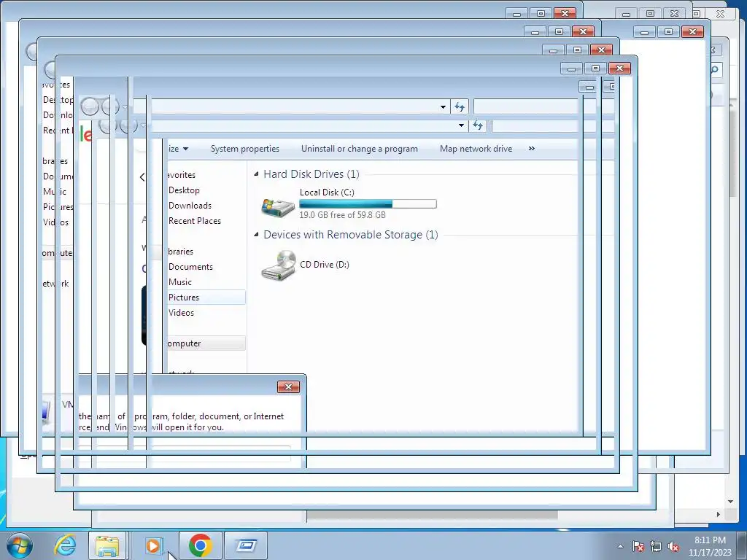Click the CD Drive (D:) label
Image resolution: width=747 pixels, height=560 pixels.
tap(325, 265)
